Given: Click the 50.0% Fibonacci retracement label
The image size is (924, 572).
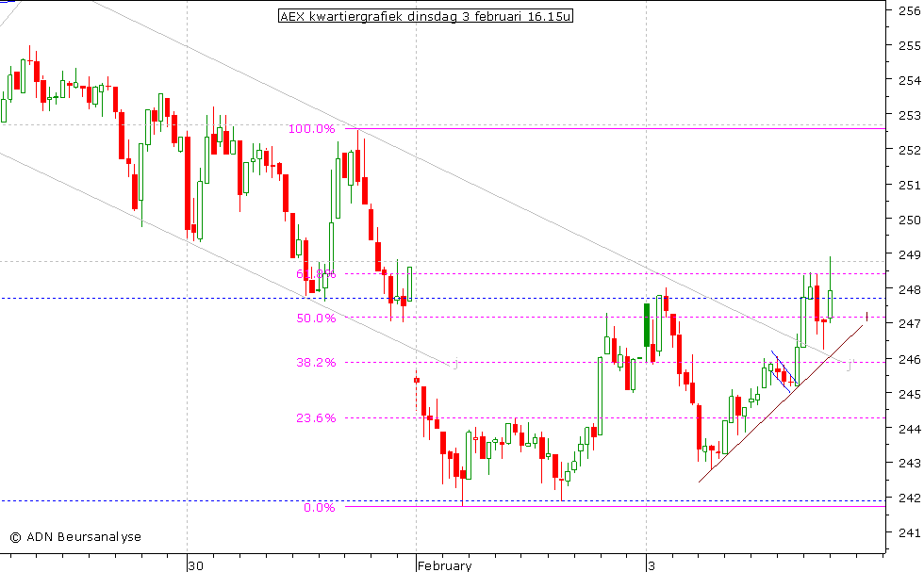Looking at the screenshot, I should tap(316, 319).
